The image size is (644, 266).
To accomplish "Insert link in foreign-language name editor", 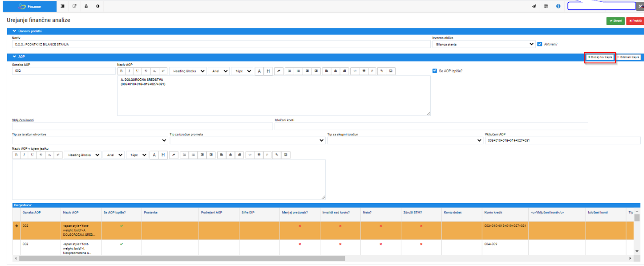I will coord(277,155).
